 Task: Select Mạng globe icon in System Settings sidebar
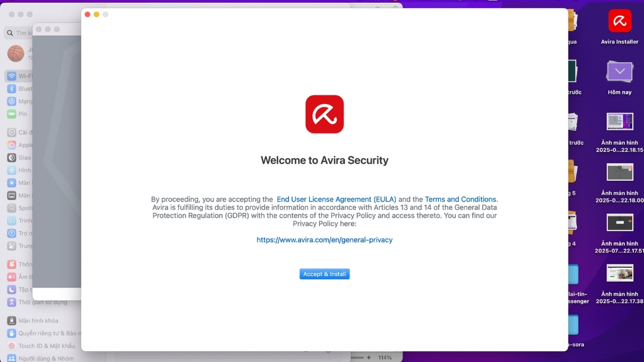point(12,101)
